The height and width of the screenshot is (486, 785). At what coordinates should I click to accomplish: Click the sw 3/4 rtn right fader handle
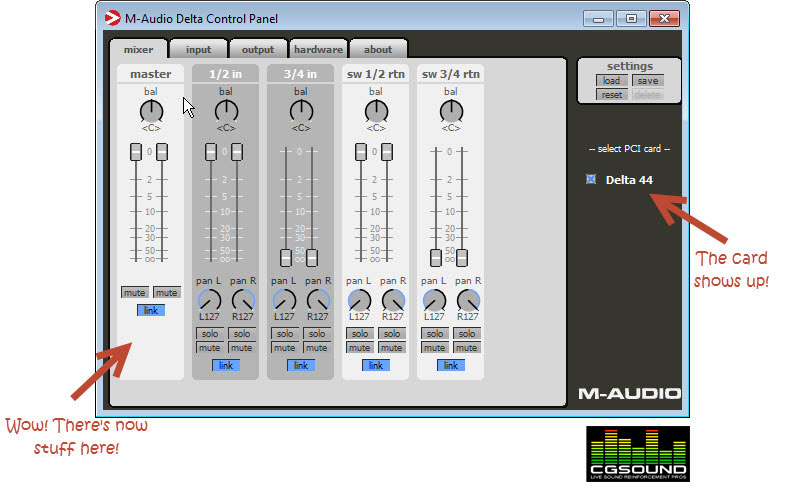[x=462, y=258]
